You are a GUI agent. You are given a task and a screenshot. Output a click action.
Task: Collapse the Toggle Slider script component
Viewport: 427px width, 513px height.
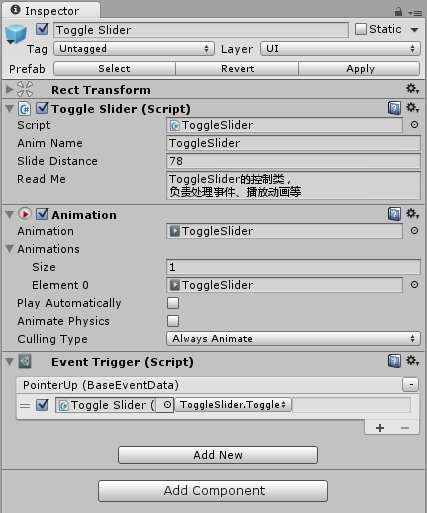coord(10,109)
